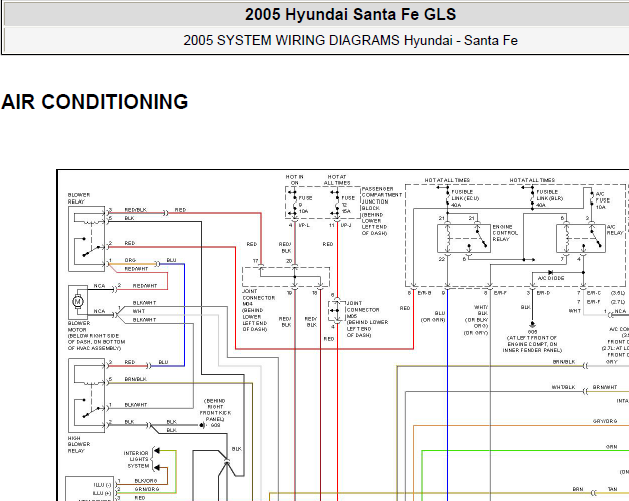Click the ORG wire label at blower relay
Image resolution: width=629 pixels, height=501 pixels.
[x=130, y=260]
